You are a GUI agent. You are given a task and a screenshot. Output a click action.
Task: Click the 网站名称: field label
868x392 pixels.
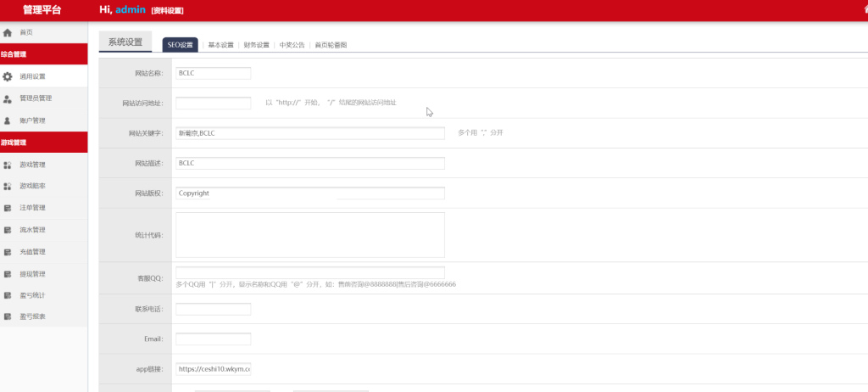coord(149,74)
